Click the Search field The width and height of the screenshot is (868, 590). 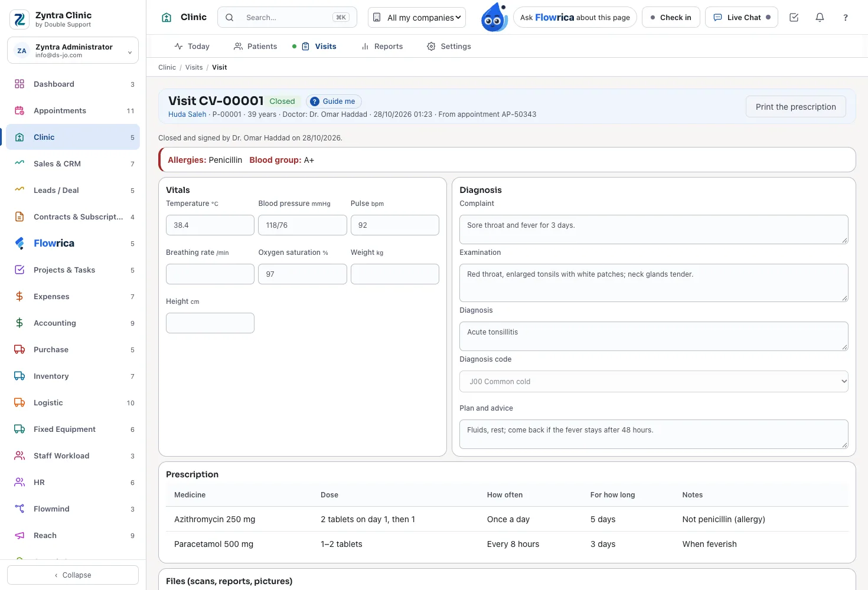(x=287, y=18)
